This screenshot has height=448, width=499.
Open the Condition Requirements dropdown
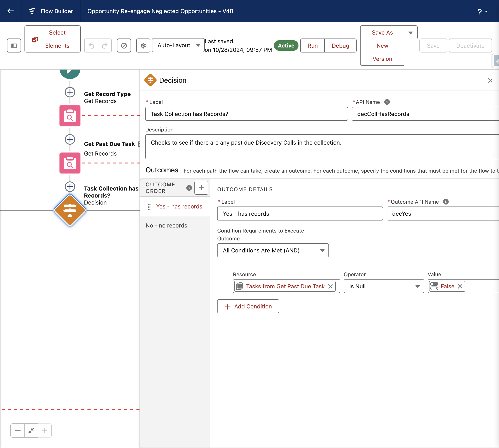pos(273,250)
